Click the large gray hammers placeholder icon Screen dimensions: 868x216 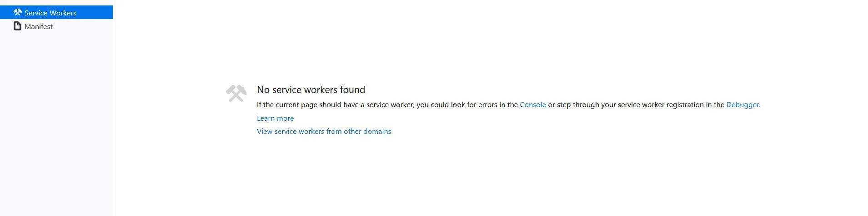click(236, 93)
